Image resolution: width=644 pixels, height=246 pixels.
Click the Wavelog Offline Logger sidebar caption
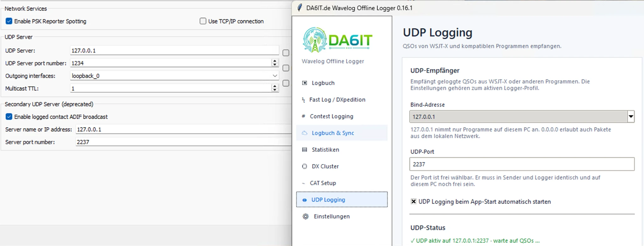pyautogui.click(x=333, y=61)
